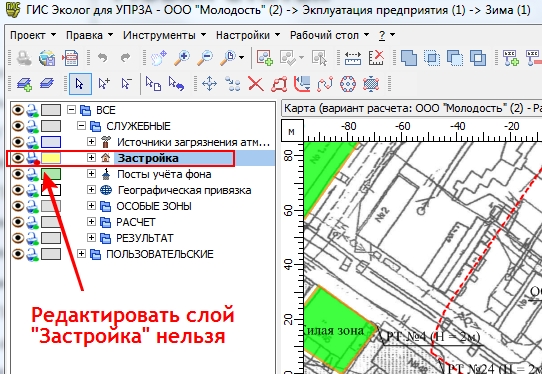Screen dimensions: 542x374
Task: Open the Настройки menu
Action: (x=248, y=35)
